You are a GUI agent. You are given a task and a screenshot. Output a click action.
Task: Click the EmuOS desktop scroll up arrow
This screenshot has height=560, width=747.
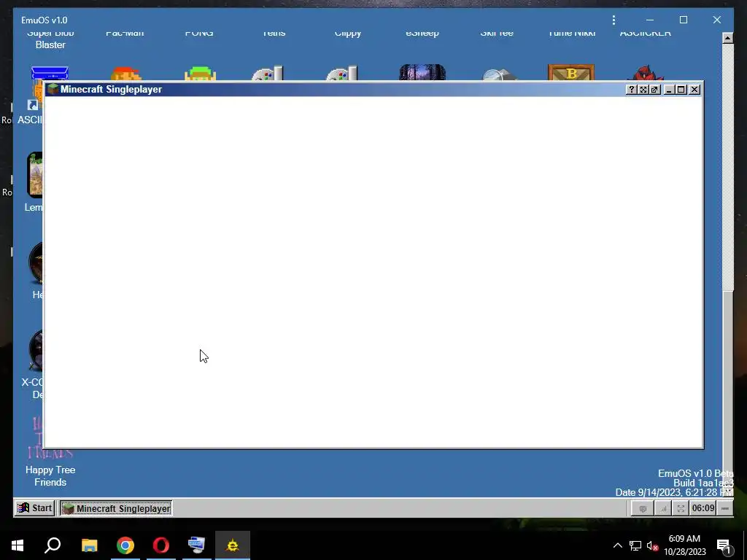click(x=727, y=38)
